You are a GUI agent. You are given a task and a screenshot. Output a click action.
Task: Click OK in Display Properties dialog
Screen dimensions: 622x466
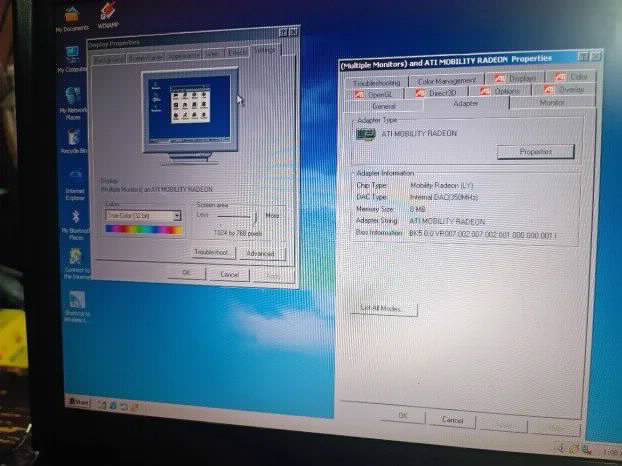(186, 272)
